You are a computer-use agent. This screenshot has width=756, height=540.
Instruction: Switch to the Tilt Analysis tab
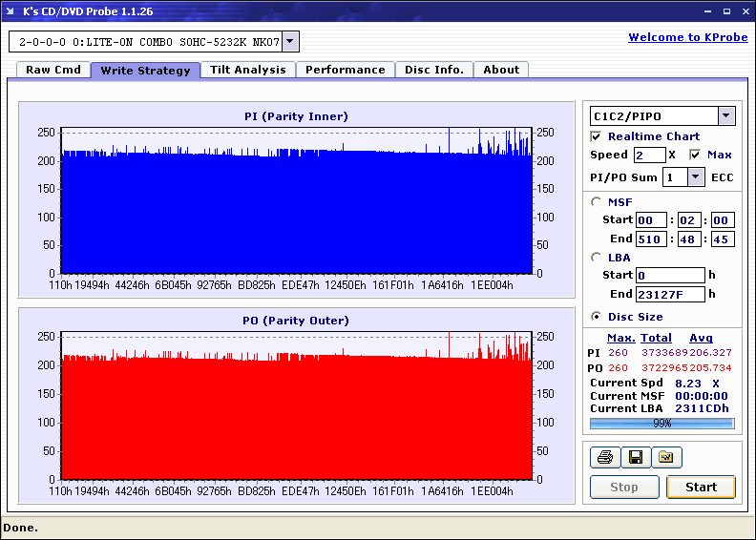coord(248,70)
